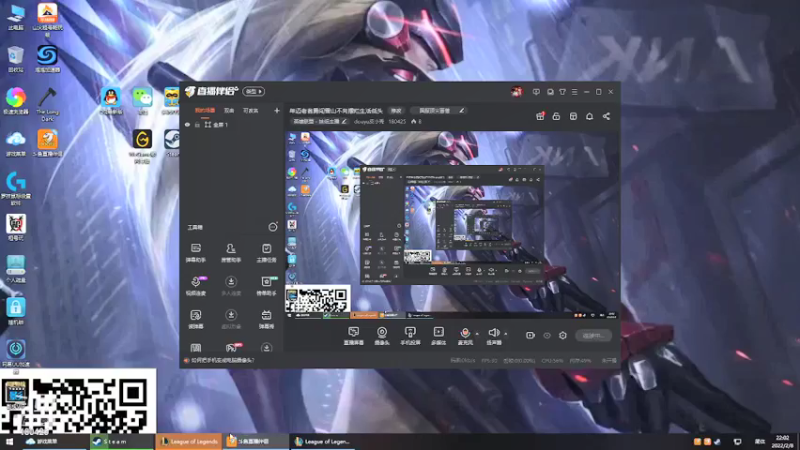Switch to Steam in the taskbar
This screenshot has height=450, width=800.
[121, 441]
